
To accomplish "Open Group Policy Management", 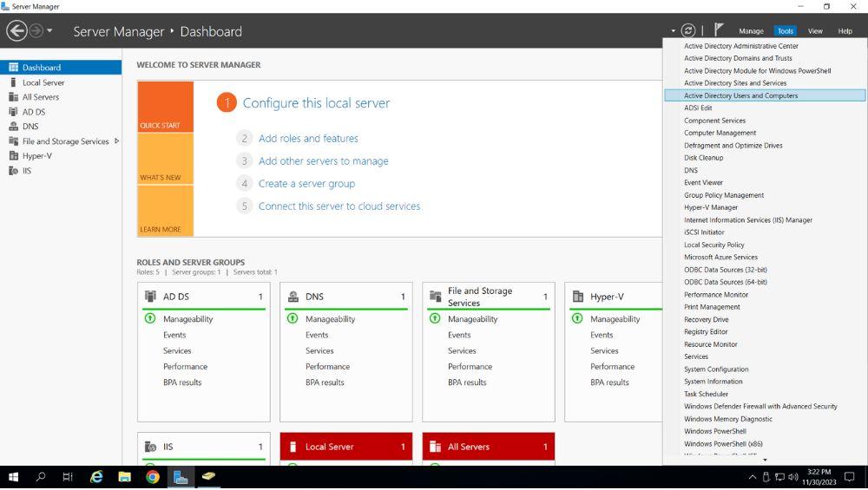I will coord(724,195).
